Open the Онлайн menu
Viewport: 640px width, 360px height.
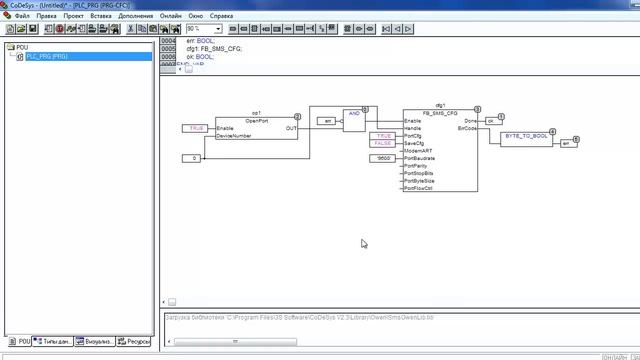pyautogui.click(x=171, y=16)
